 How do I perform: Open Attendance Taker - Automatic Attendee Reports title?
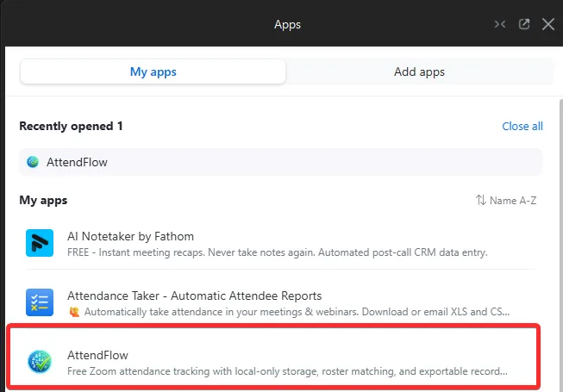[x=194, y=296]
